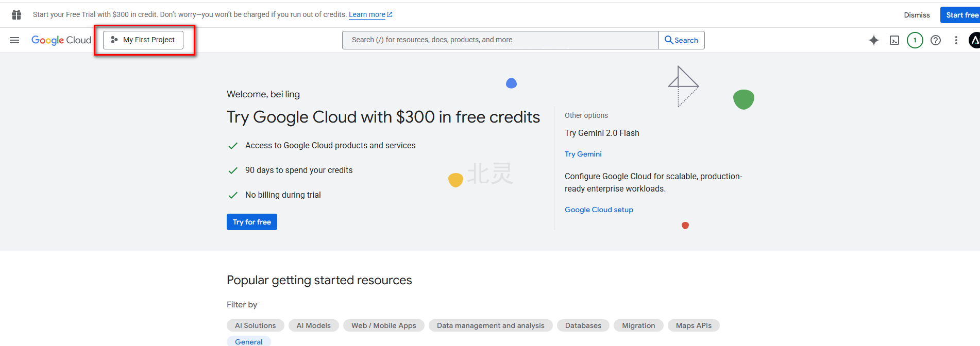The width and height of the screenshot is (980, 346).
Task: Filter by Maps APIs chip
Action: click(694, 325)
